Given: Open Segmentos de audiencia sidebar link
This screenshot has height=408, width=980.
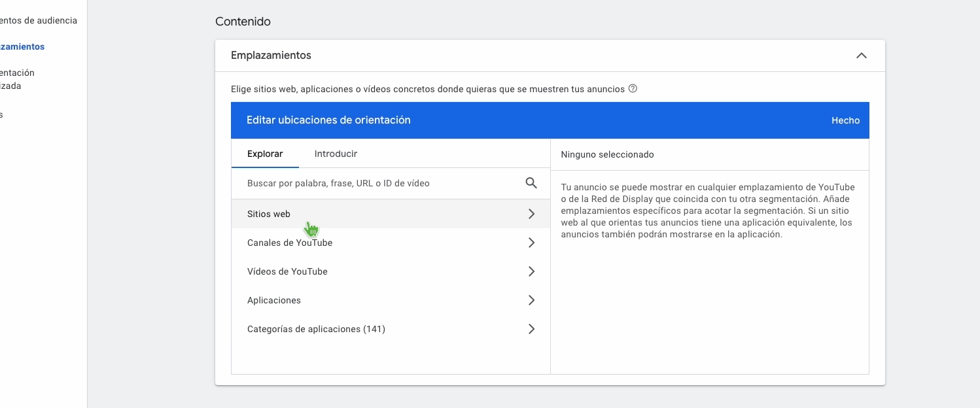Looking at the screenshot, I should coord(39,20).
